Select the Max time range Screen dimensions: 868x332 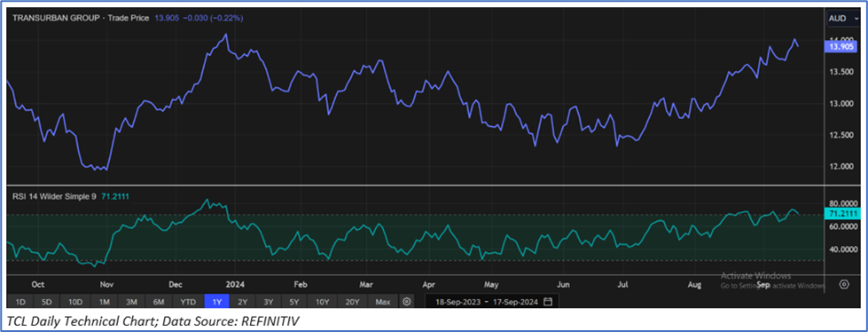click(382, 302)
